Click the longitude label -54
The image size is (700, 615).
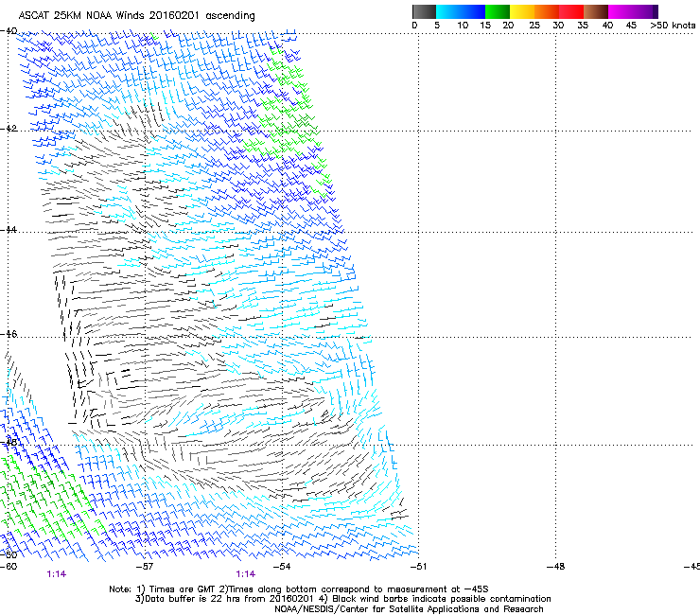(282, 567)
